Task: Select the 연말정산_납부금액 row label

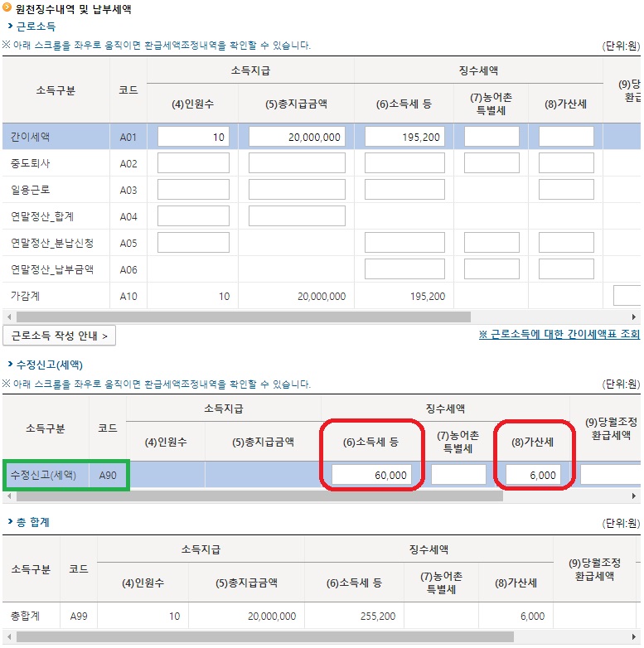Action: 52,269
